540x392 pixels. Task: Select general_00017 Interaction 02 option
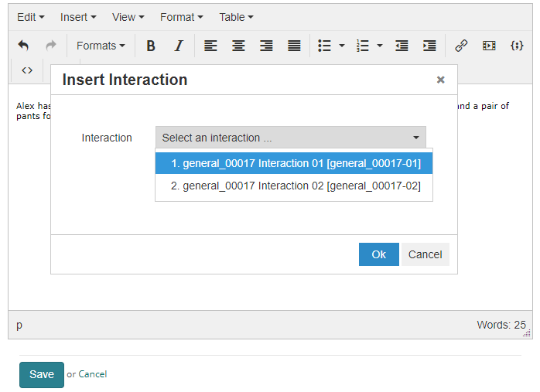tap(294, 186)
